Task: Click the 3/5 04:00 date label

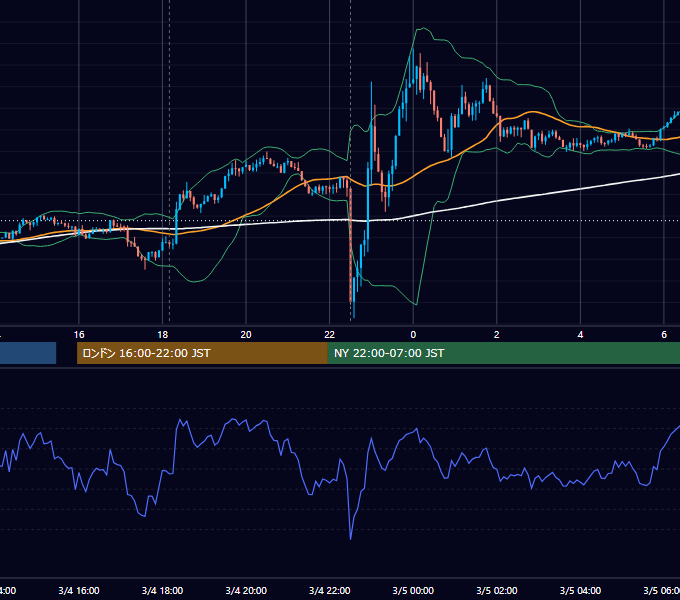Action: (580, 590)
